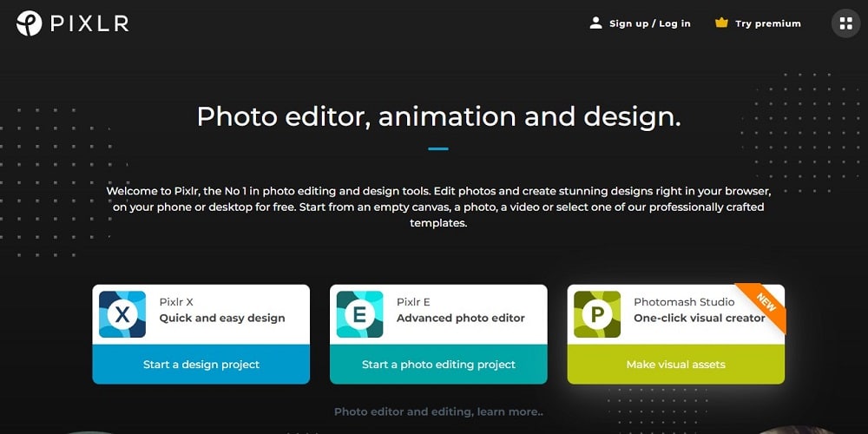Click the user profile silhouette icon

[595, 23]
